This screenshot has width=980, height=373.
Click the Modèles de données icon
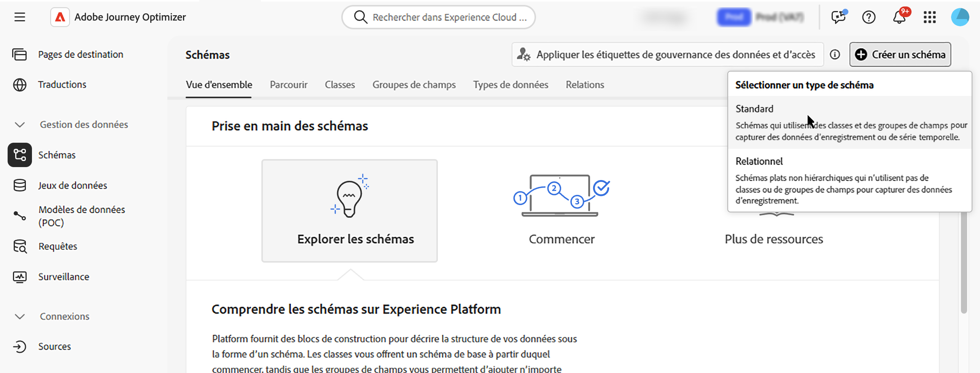point(19,216)
